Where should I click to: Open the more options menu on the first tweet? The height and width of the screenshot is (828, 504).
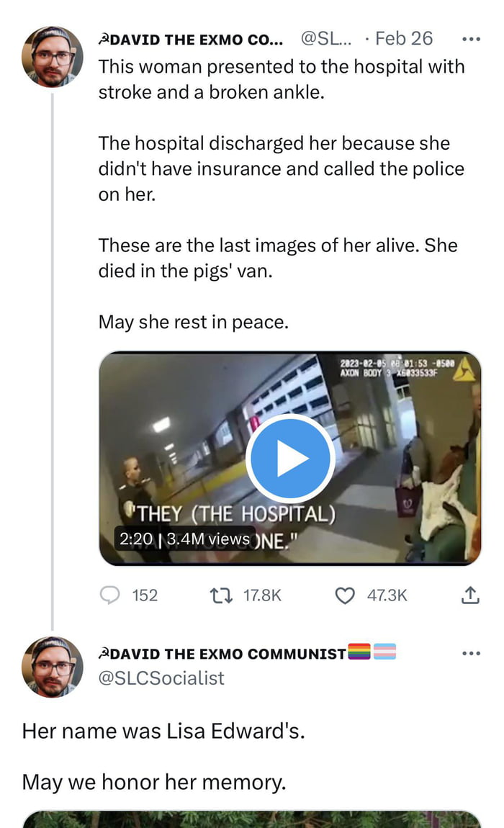[x=472, y=40]
